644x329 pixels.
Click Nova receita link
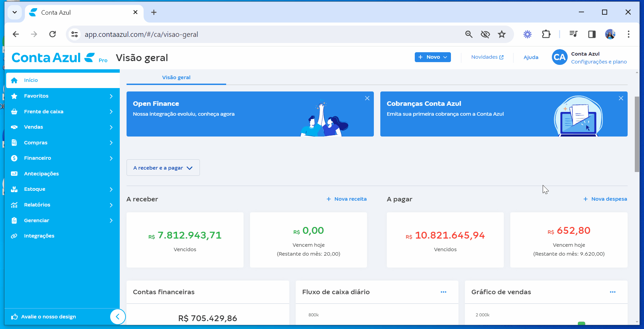[x=347, y=199]
